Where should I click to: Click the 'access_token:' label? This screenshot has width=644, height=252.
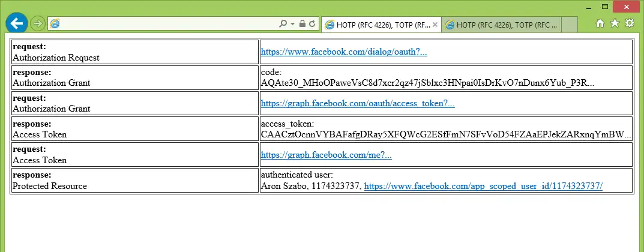[x=287, y=124]
